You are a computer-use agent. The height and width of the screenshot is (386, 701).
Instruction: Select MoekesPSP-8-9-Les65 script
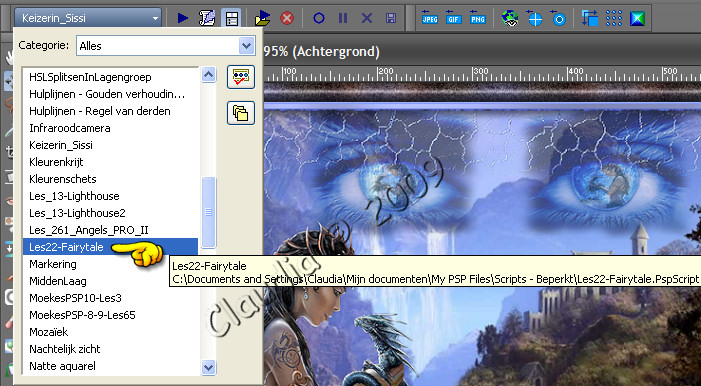(x=110, y=315)
